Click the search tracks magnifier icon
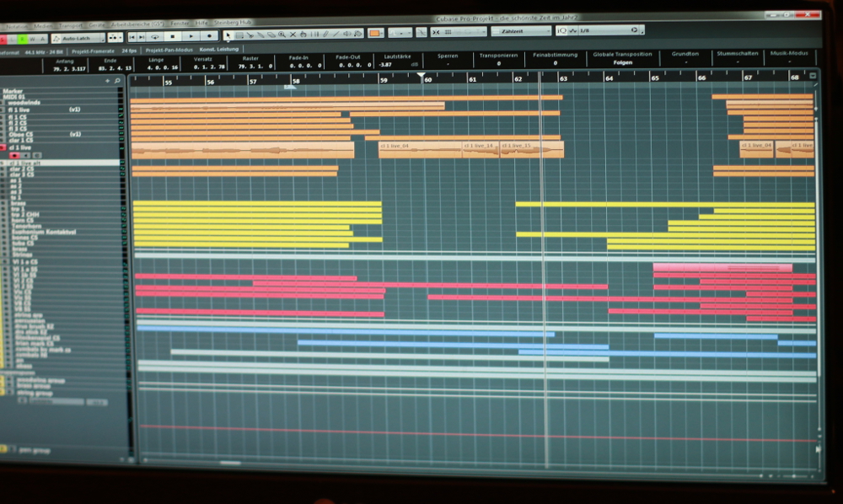 tap(116, 81)
